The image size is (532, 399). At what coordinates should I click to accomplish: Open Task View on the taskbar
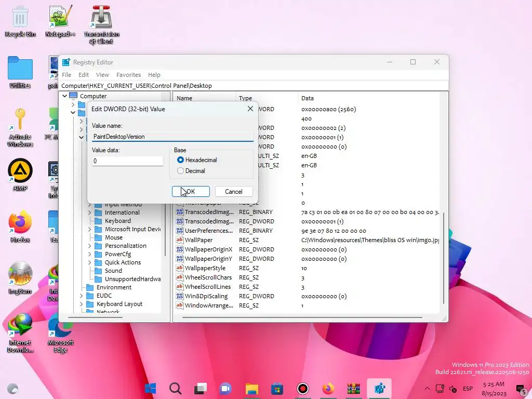pos(201,388)
